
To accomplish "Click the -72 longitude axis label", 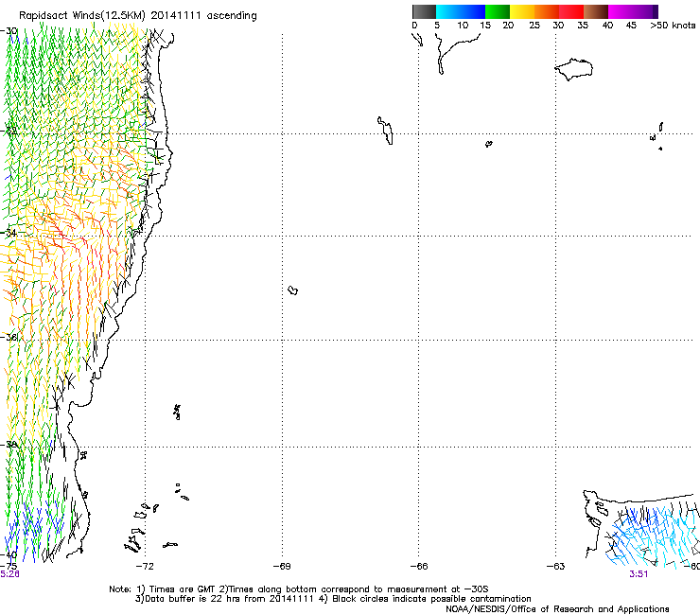I will (x=144, y=566).
